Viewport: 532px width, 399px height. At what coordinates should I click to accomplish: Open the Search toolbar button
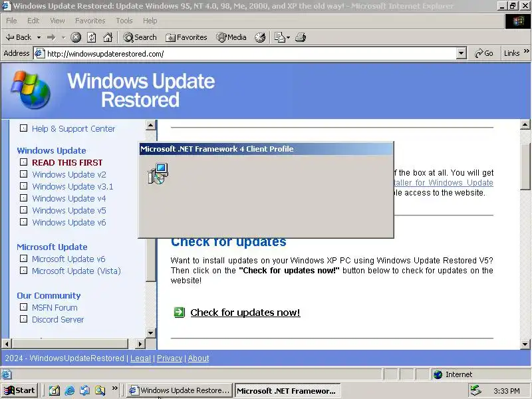tap(140, 37)
